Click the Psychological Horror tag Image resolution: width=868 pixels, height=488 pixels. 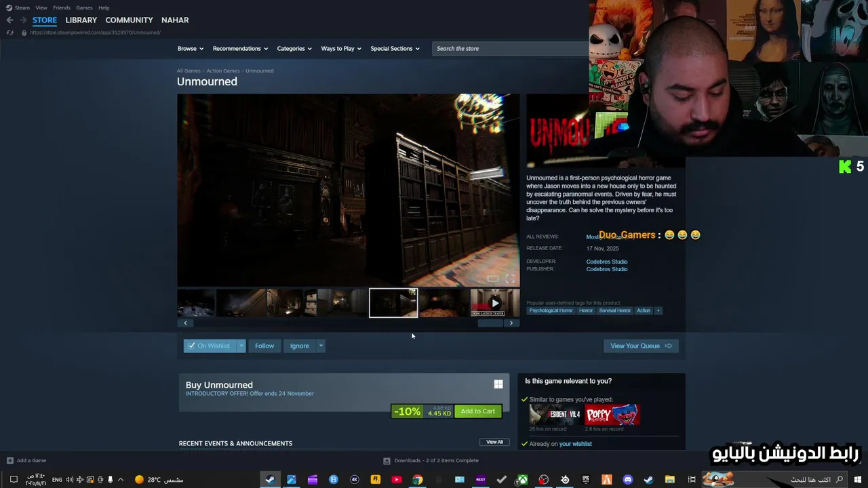(x=551, y=310)
